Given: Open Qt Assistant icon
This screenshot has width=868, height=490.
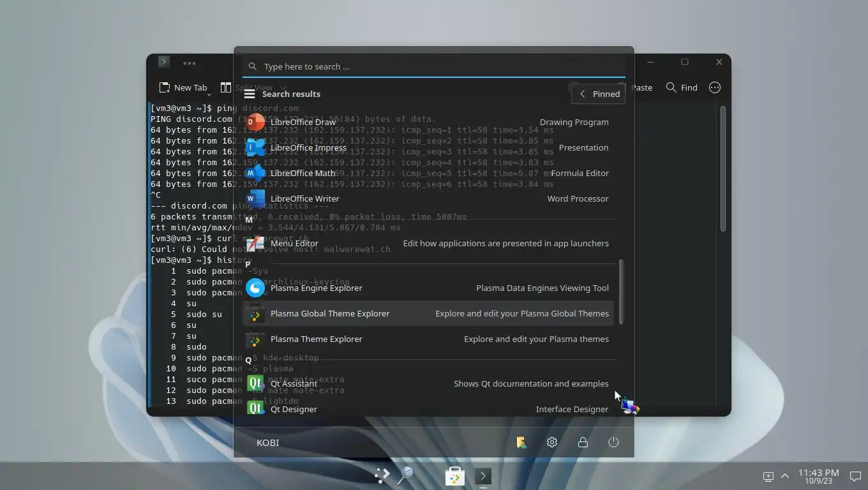Looking at the screenshot, I should (x=255, y=383).
